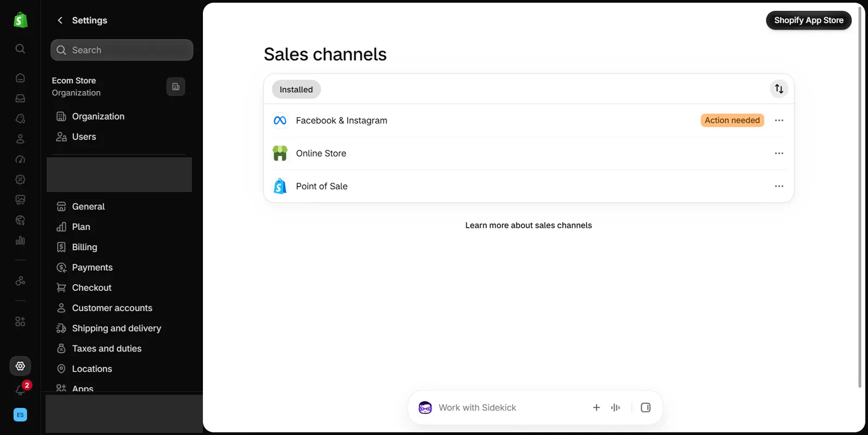
Task: Sort the sales channels list
Action: tap(779, 89)
